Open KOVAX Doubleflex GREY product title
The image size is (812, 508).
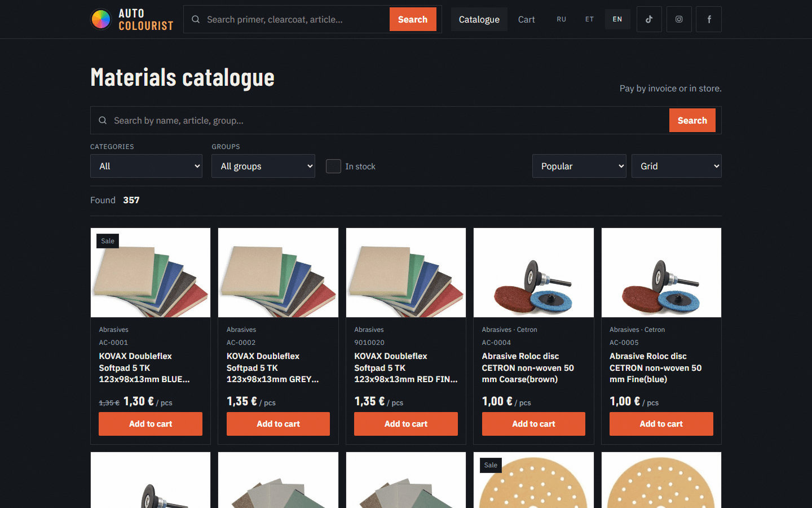point(273,367)
